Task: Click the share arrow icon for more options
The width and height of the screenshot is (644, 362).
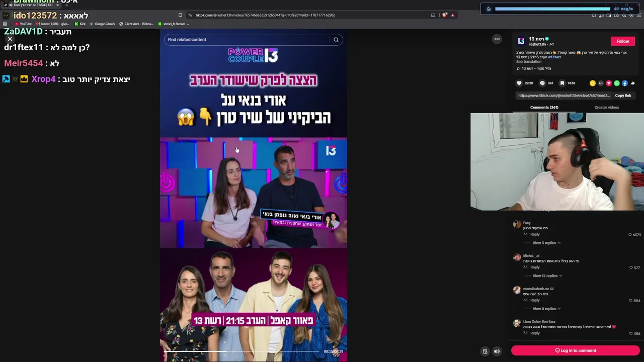Action: [633, 83]
